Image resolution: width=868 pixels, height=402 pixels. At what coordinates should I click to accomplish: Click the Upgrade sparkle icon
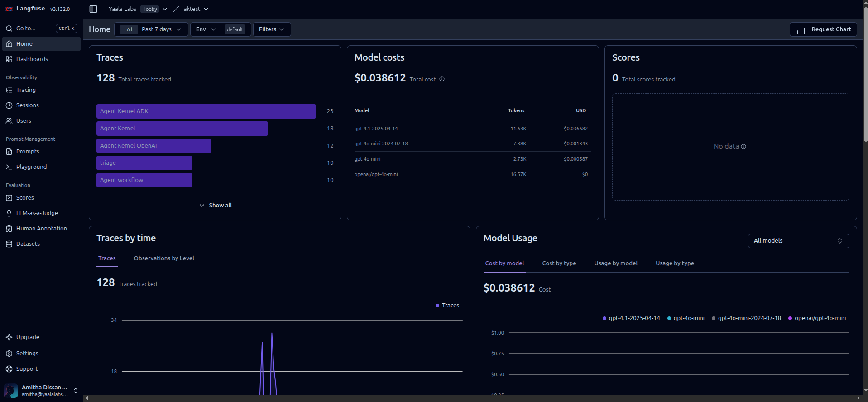[x=9, y=337]
